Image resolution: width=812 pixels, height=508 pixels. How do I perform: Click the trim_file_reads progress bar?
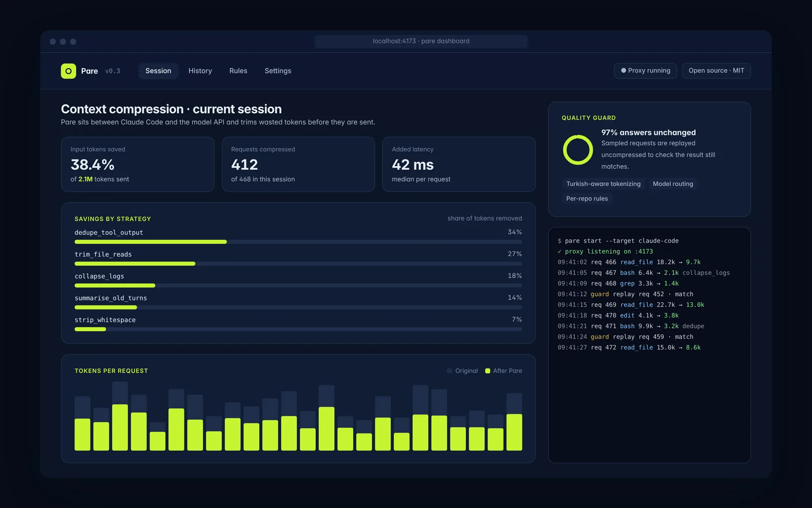pos(298,264)
